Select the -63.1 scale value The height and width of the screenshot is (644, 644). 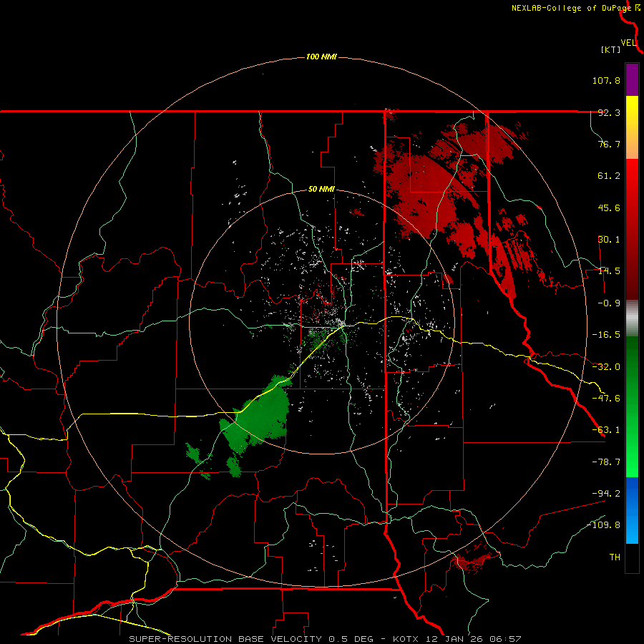(x=606, y=430)
